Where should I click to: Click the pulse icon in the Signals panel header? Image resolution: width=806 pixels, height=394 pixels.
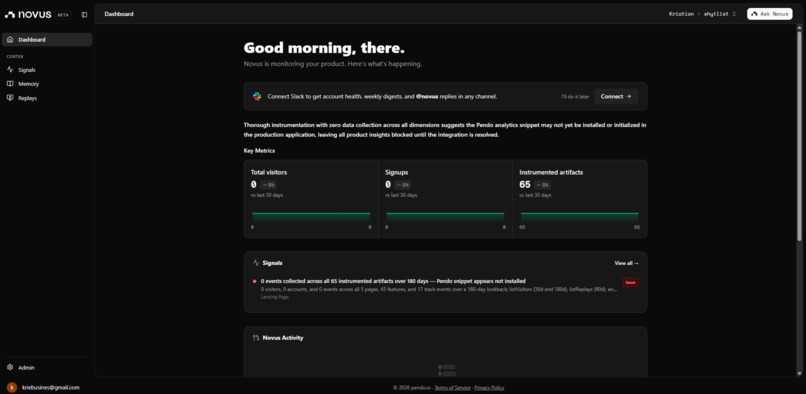click(x=256, y=263)
